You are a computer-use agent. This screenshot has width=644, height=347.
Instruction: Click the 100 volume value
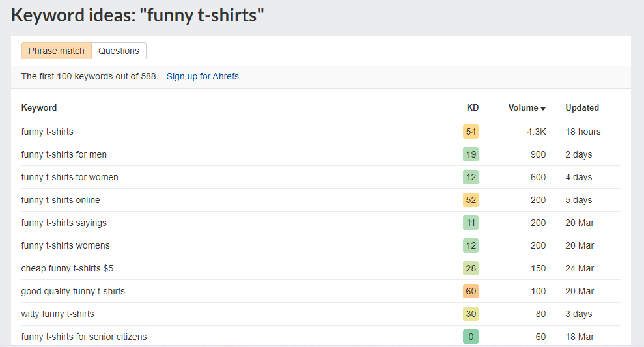tap(538, 291)
